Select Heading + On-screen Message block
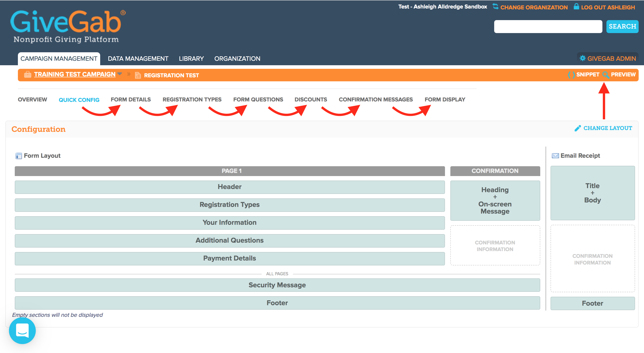 [x=495, y=201]
